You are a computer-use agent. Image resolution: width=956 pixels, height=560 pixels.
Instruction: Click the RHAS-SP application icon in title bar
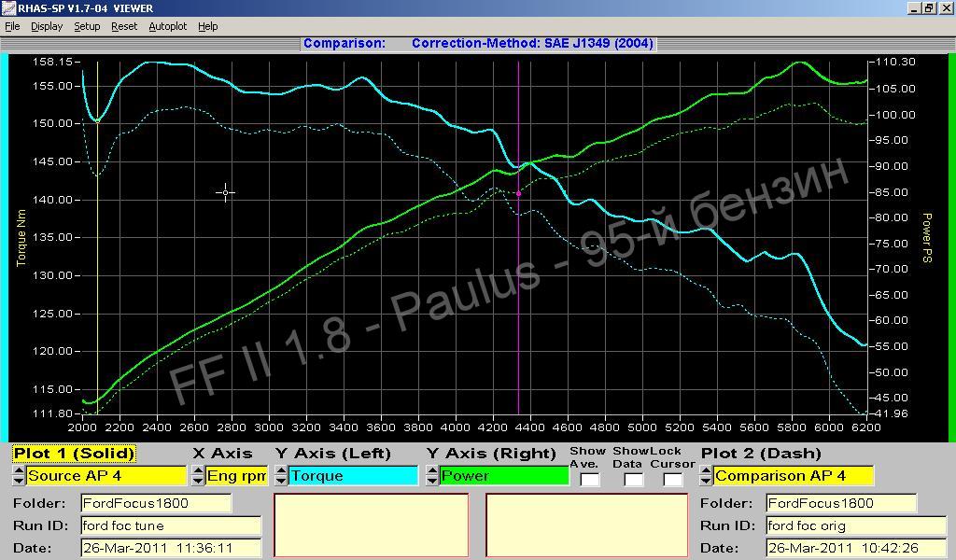(x=7, y=7)
